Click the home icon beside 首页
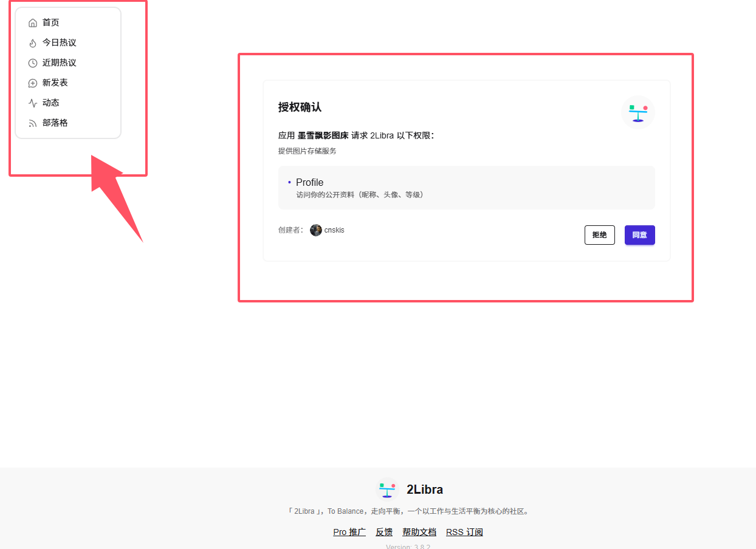756x549 pixels. coord(33,23)
